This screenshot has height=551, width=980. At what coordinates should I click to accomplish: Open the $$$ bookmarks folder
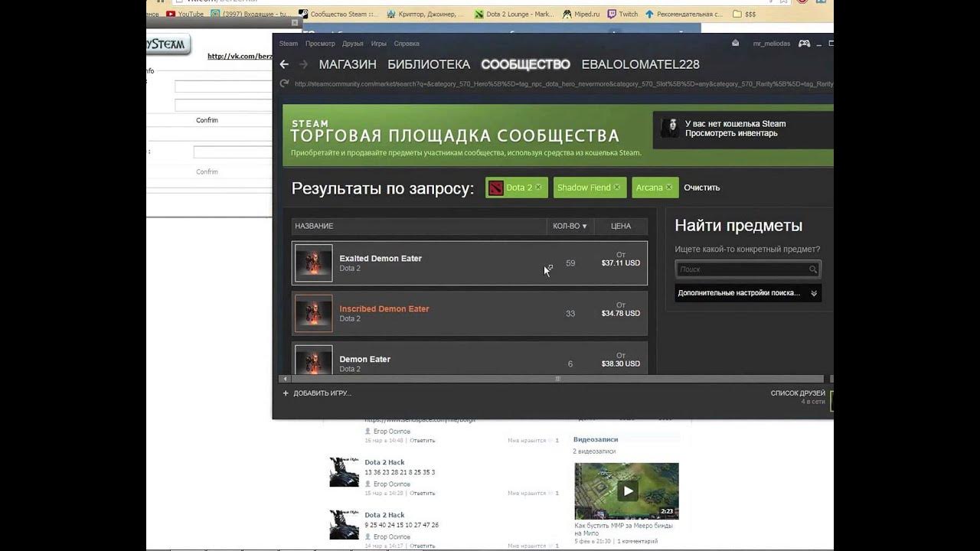coord(745,14)
